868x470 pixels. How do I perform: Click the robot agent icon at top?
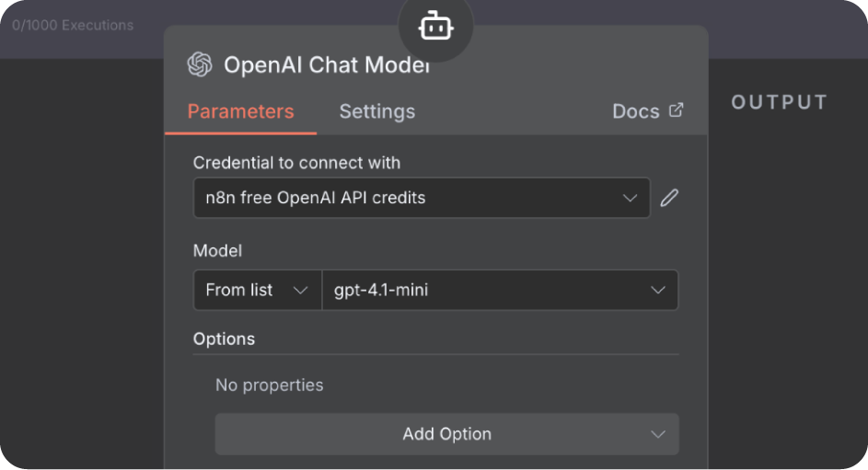[435, 26]
